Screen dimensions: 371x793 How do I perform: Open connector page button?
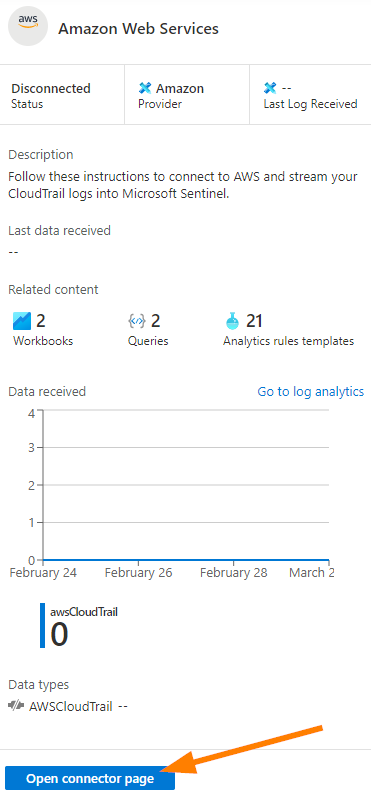[x=90, y=778]
